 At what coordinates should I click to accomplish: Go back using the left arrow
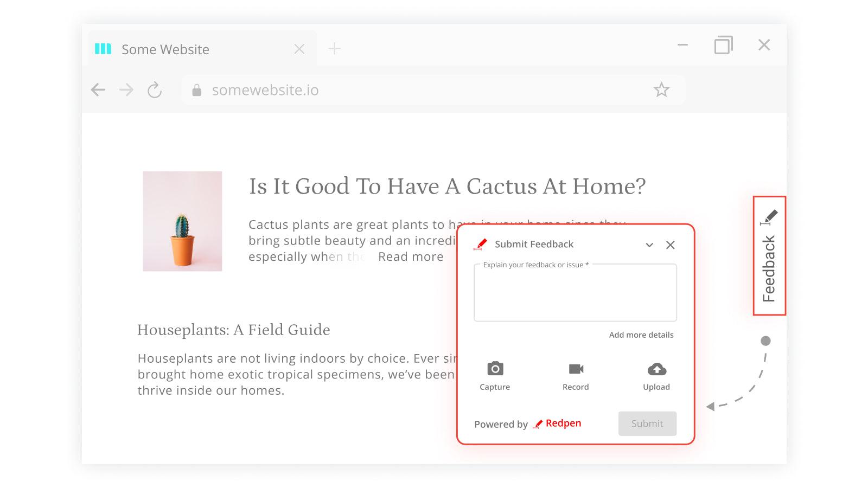98,90
